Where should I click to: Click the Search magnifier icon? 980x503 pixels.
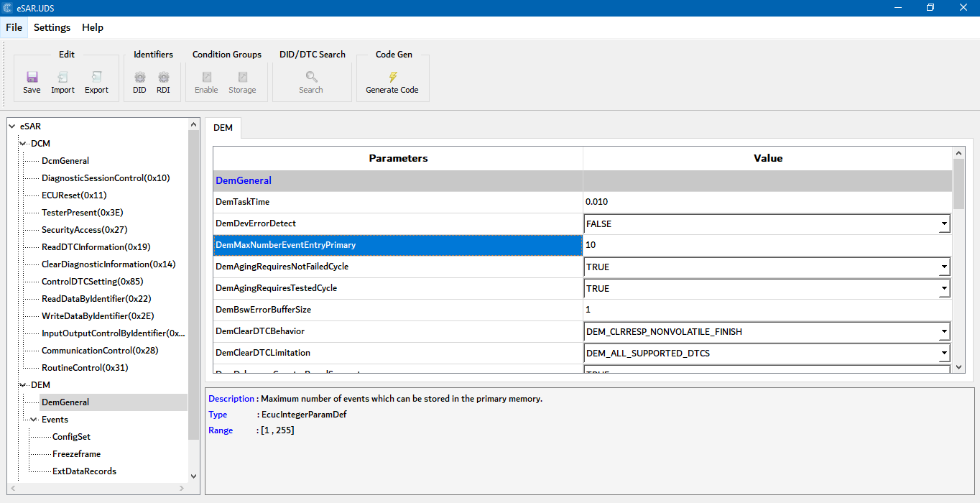click(x=311, y=77)
